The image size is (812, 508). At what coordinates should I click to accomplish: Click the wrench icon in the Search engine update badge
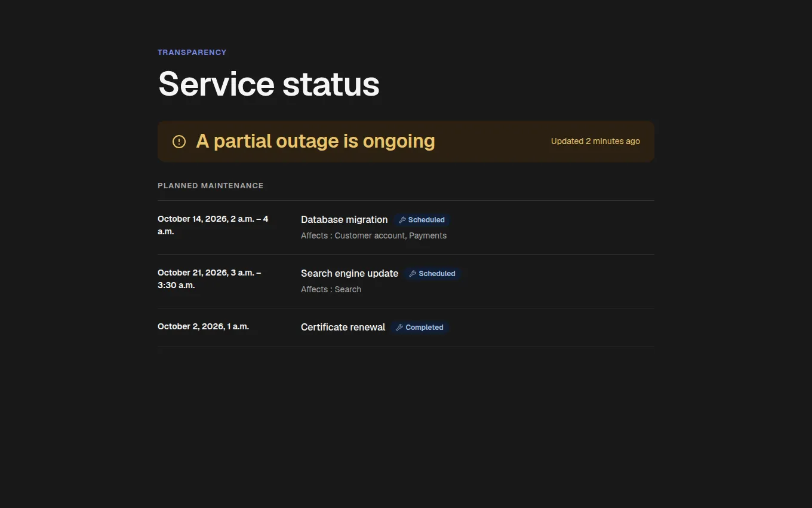[x=413, y=274]
